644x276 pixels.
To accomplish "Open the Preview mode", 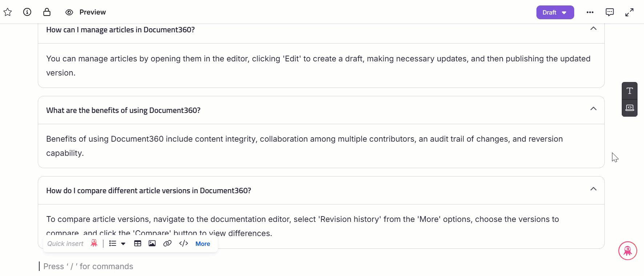I will pos(86,12).
